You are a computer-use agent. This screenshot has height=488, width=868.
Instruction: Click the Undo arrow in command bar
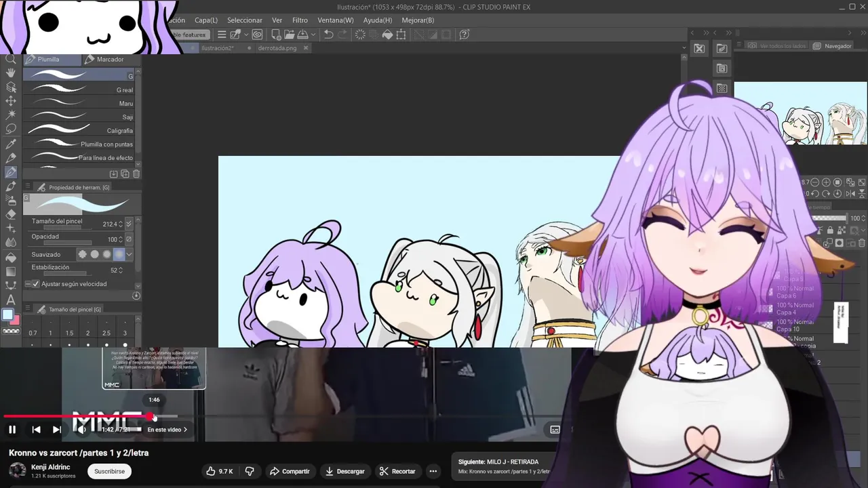pyautogui.click(x=329, y=35)
